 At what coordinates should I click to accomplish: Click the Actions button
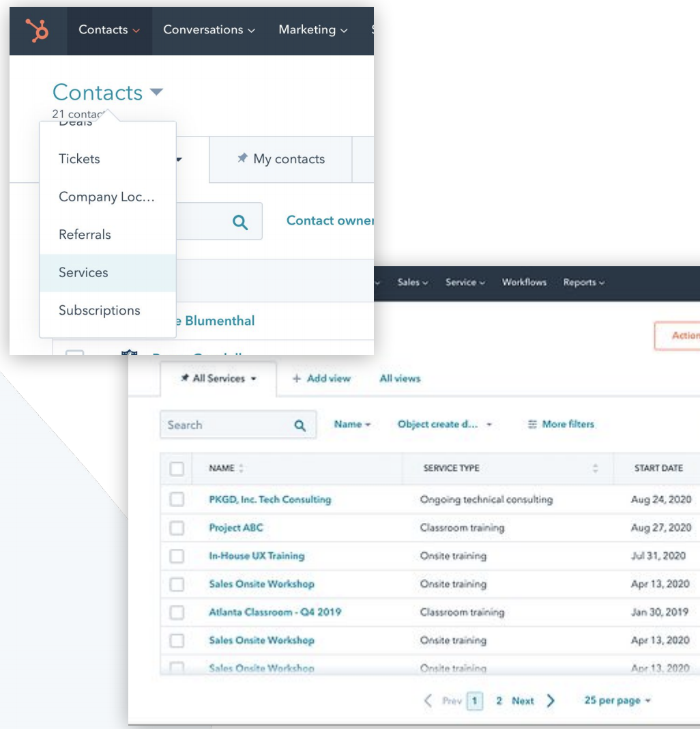[677, 335]
